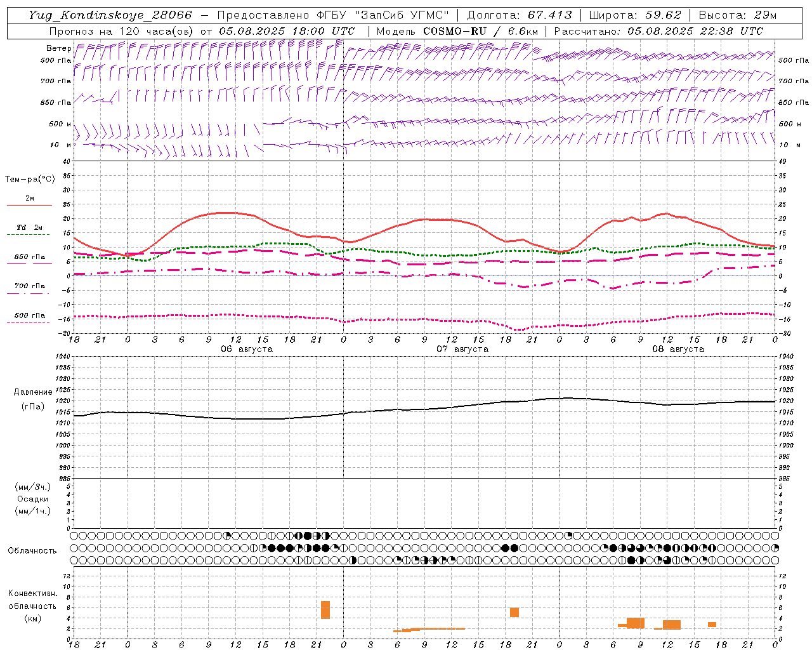Click the Долгота: 67.413 value
The width and height of the screenshot is (812, 650).
click(x=520, y=15)
